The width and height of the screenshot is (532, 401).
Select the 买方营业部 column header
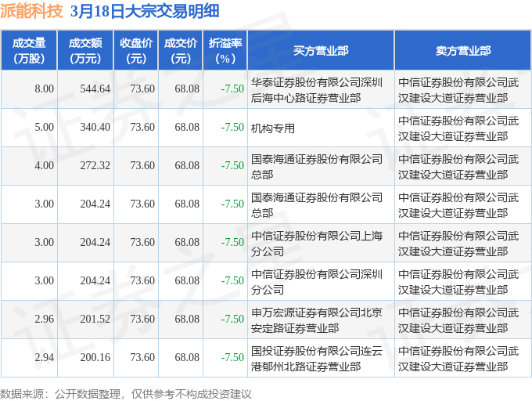pyautogui.click(x=321, y=51)
